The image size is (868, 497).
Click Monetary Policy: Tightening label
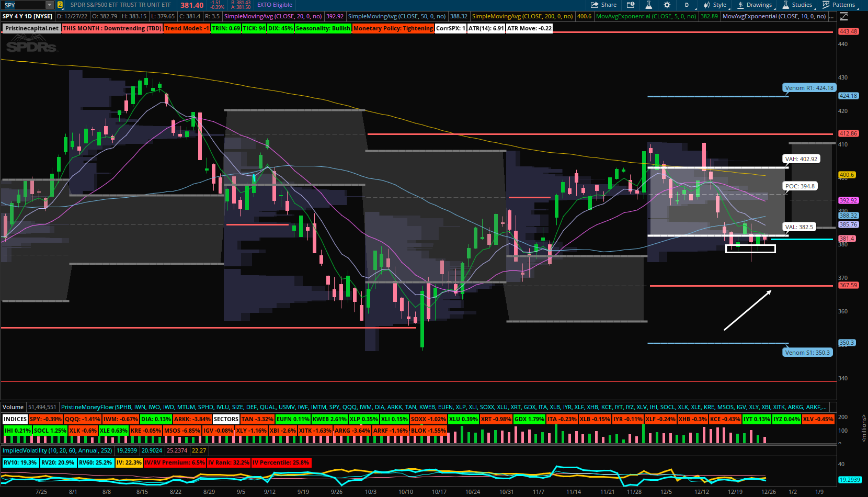[x=393, y=28]
